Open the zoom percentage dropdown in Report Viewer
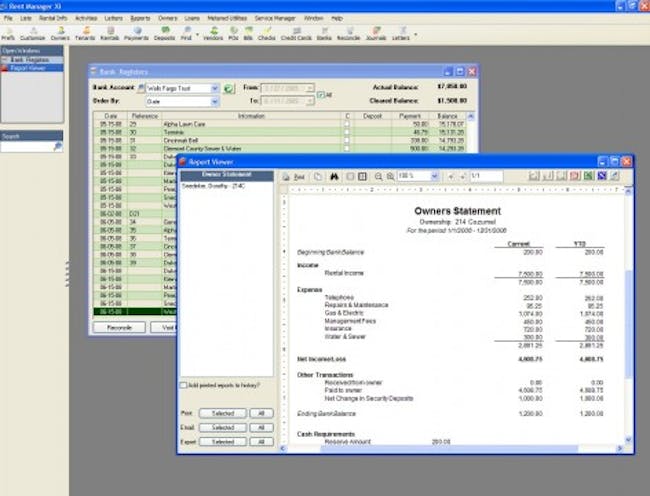 [x=434, y=177]
